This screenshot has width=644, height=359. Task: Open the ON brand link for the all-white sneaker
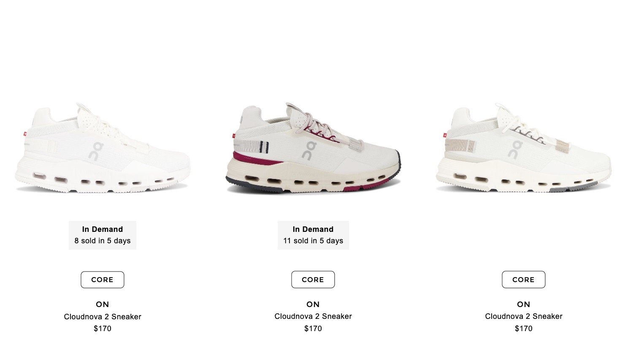(103, 304)
